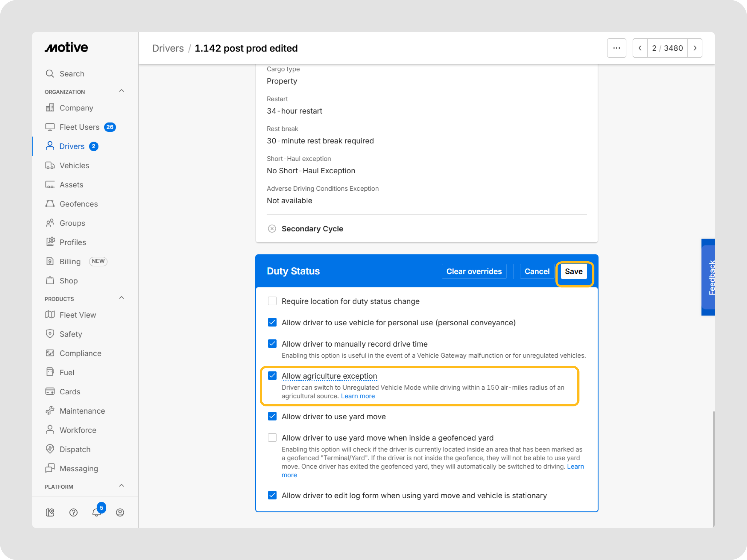The width and height of the screenshot is (747, 560).
Task: Uncheck Allow agriculture exception checkbox
Action: [x=272, y=376]
